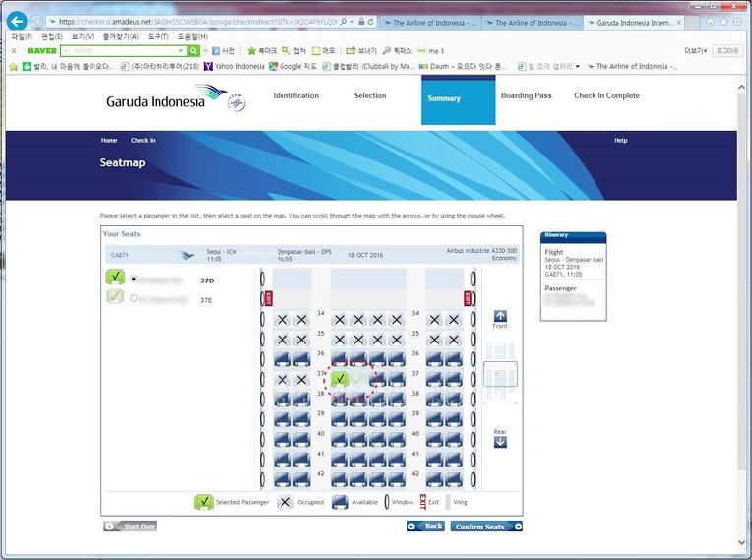Image resolution: width=752 pixels, height=560 pixels.
Task: Click the Confirm Seats button
Action: 486,527
